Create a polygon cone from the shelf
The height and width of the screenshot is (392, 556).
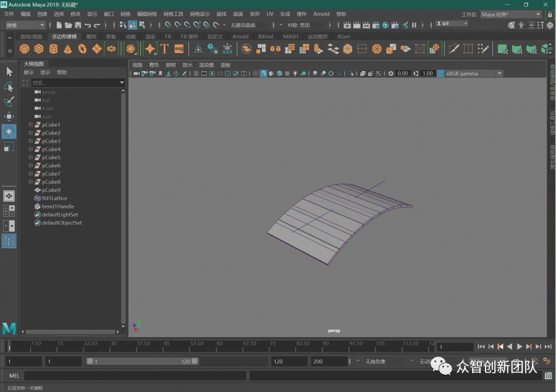(68, 49)
